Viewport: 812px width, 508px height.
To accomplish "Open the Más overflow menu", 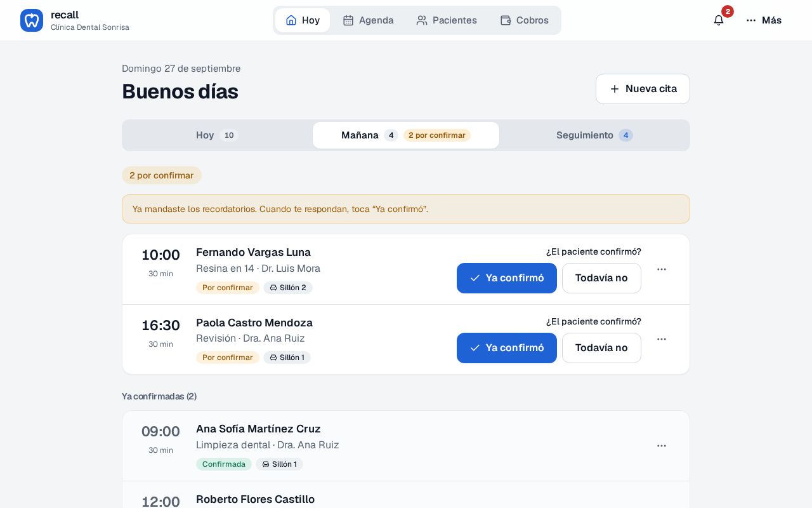I will [764, 20].
